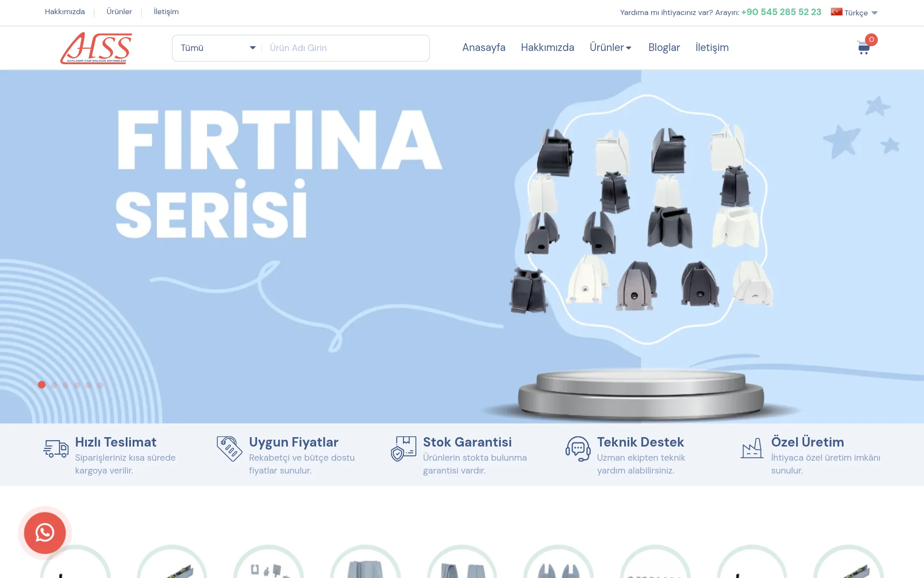This screenshot has height=578, width=924.
Task: Click the Hızlı Teslimat delivery truck icon
Action: tap(56, 449)
